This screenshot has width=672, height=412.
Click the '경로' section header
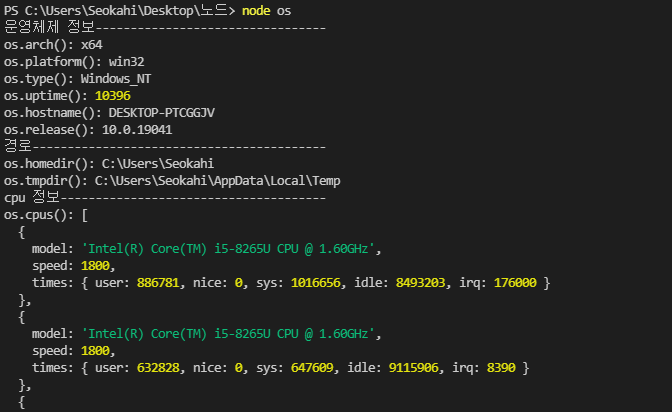click(18, 146)
